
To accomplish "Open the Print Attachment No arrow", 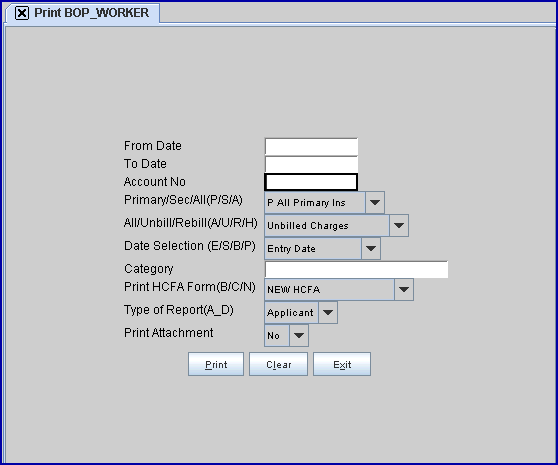I will [299, 335].
